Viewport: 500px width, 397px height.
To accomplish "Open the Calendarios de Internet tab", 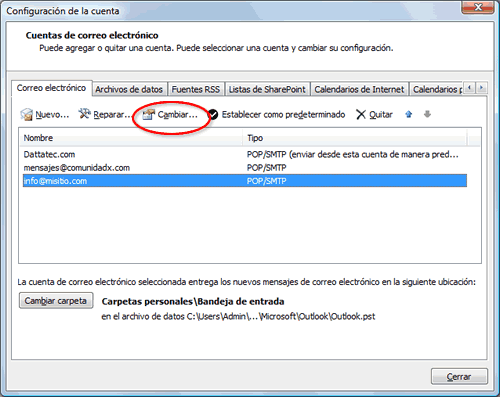I will point(359,89).
